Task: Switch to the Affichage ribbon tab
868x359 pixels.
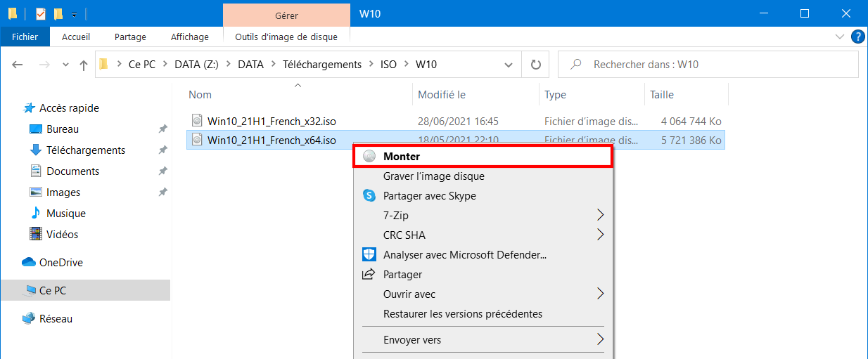Action: tap(189, 37)
